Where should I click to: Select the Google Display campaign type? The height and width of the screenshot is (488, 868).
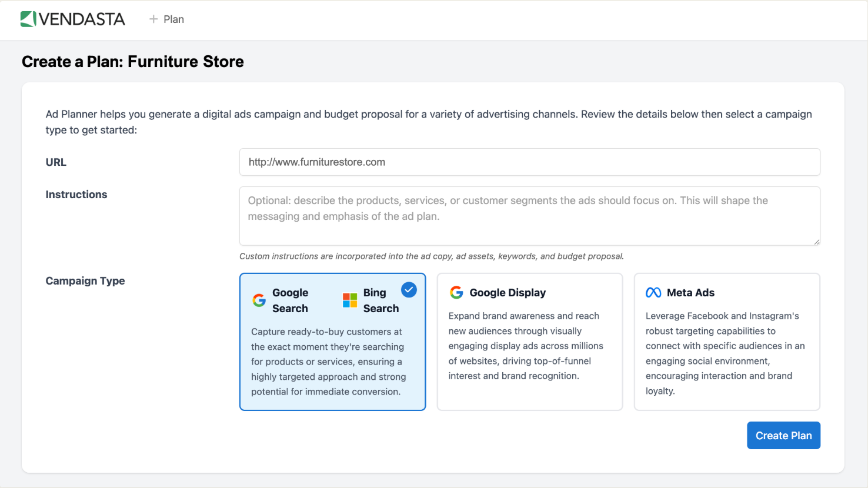530,342
